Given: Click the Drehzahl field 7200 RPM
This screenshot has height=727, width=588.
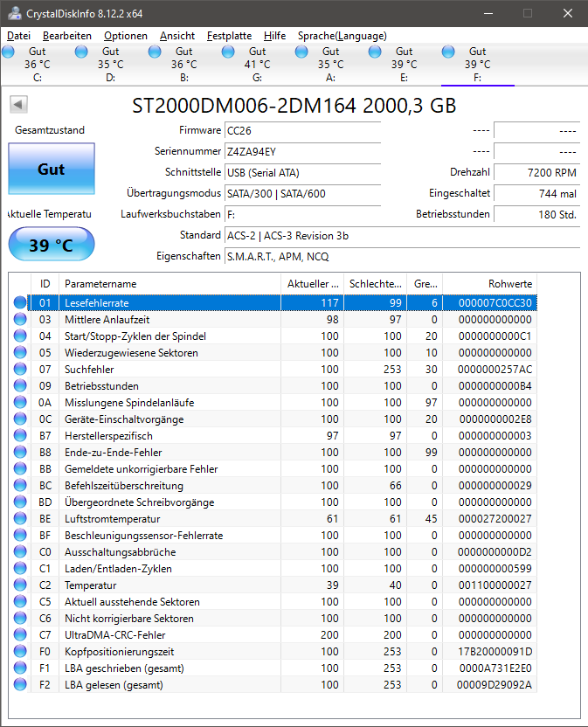Looking at the screenshot, I should coord(537,172).
